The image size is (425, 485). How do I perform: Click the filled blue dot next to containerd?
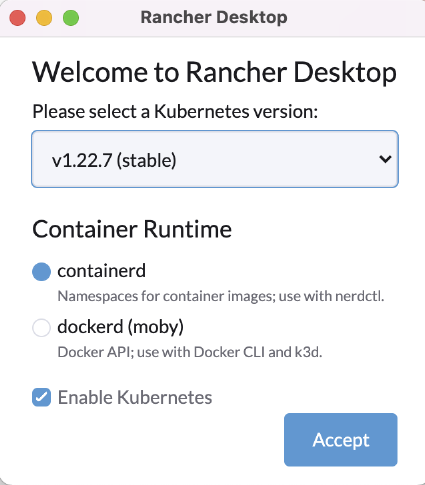pos(41,271)
